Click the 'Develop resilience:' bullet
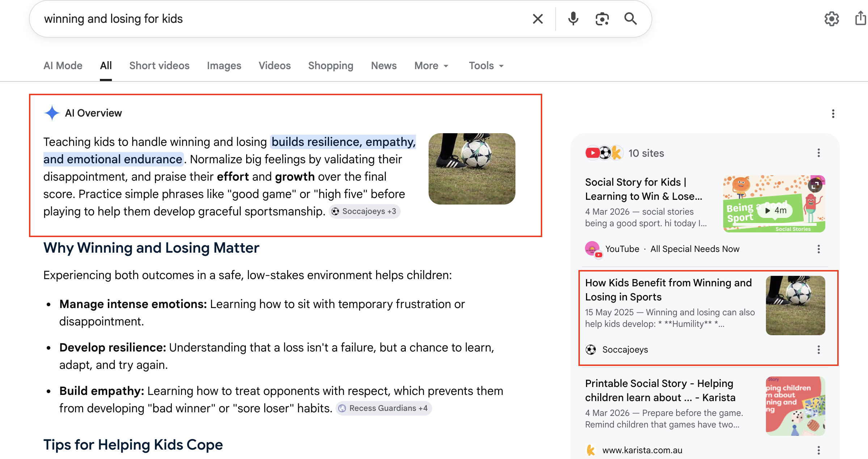This screenshot has width=868, height=459. click(113, 348)
